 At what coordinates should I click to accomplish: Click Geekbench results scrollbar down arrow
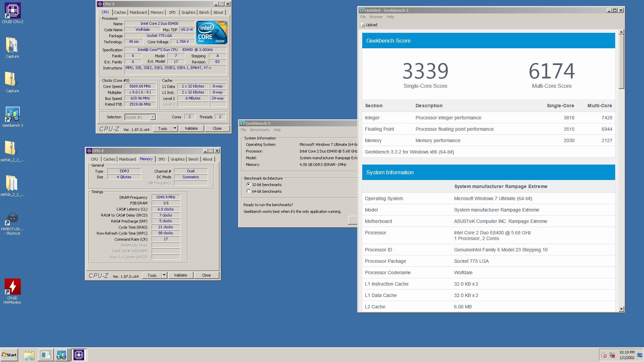pyautogui.click(x=622, y=309)
